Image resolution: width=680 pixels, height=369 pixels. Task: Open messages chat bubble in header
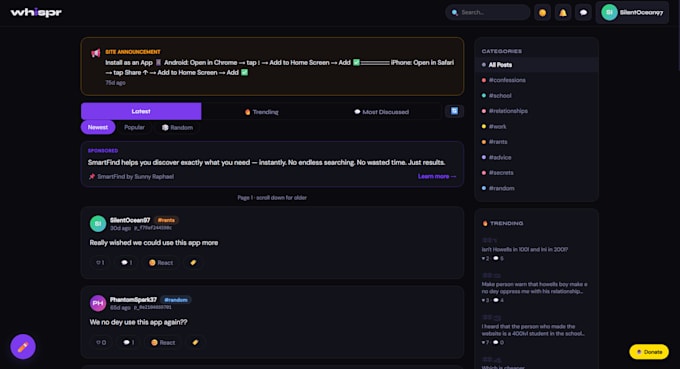583,13
